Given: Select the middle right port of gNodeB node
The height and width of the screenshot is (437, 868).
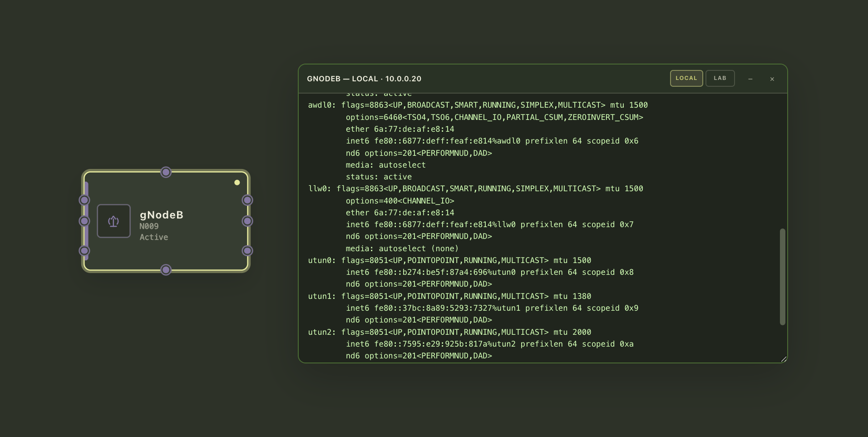Looking at the screenshot, I should [247, 221].
